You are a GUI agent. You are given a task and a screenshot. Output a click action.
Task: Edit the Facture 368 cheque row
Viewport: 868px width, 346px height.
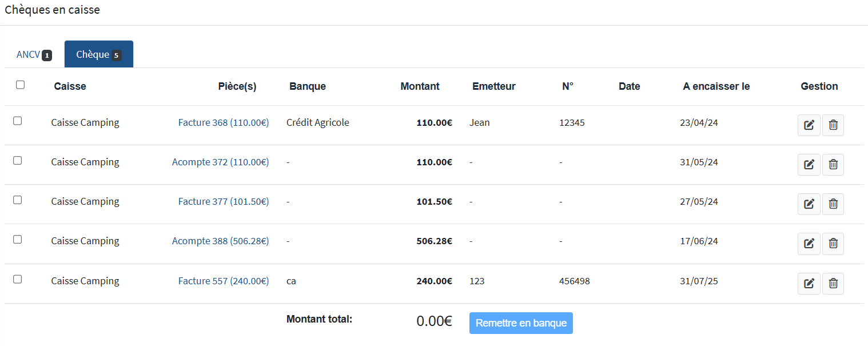(x=809, y=125)
